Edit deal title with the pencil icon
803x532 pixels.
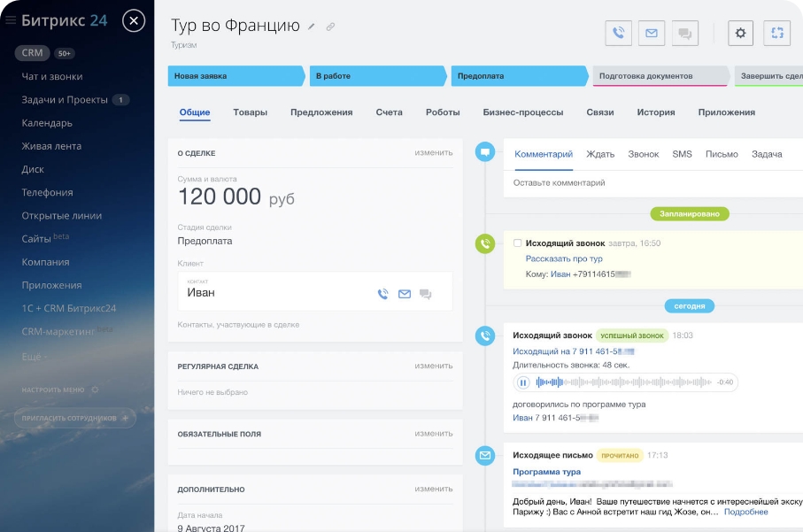[x=312, y=27]
